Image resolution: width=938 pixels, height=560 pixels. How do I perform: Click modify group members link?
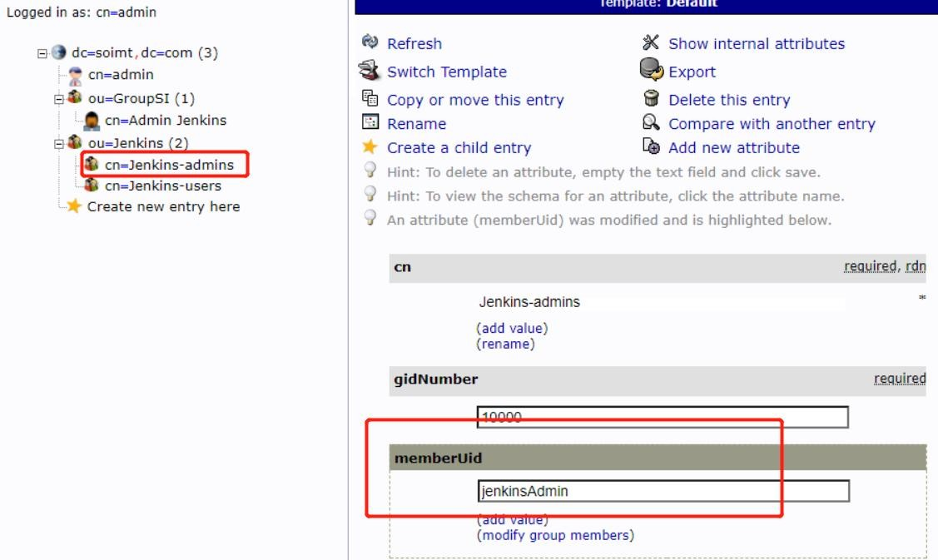coord(554,535)
